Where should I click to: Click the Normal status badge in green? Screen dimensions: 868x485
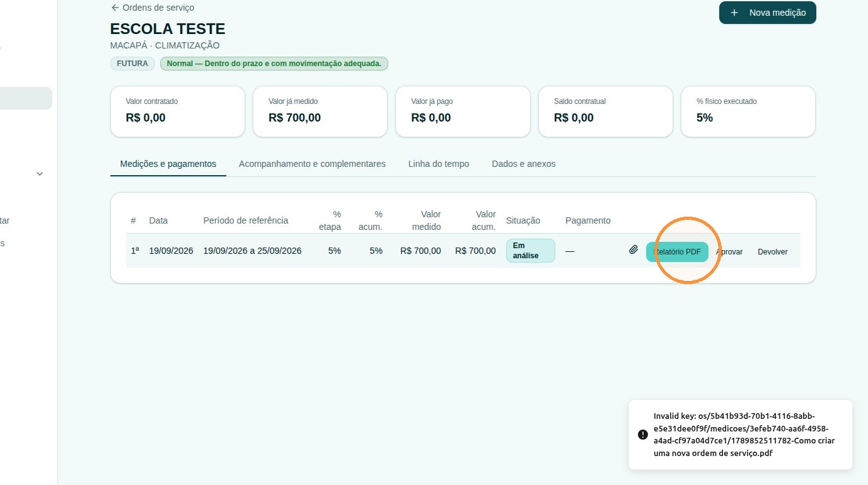coord(274,64)
